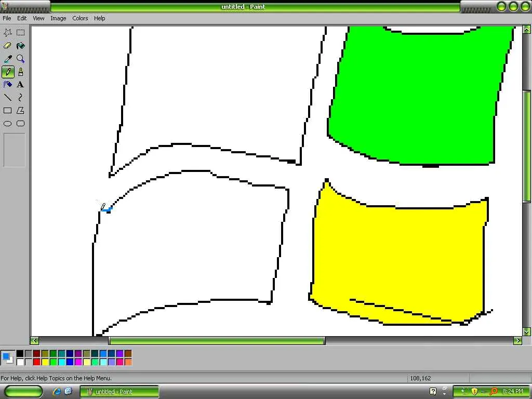Click the help question mark tray icon

433,392
